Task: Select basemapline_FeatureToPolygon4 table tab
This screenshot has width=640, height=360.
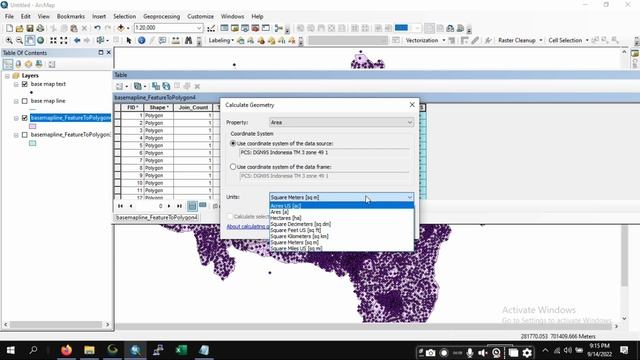Action: [x=156, y=218]
